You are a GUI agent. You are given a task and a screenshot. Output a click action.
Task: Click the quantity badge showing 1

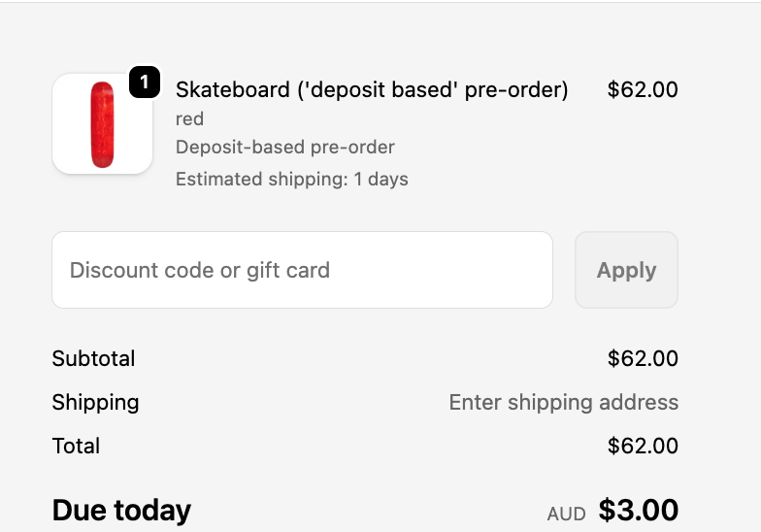click(145, 83)
